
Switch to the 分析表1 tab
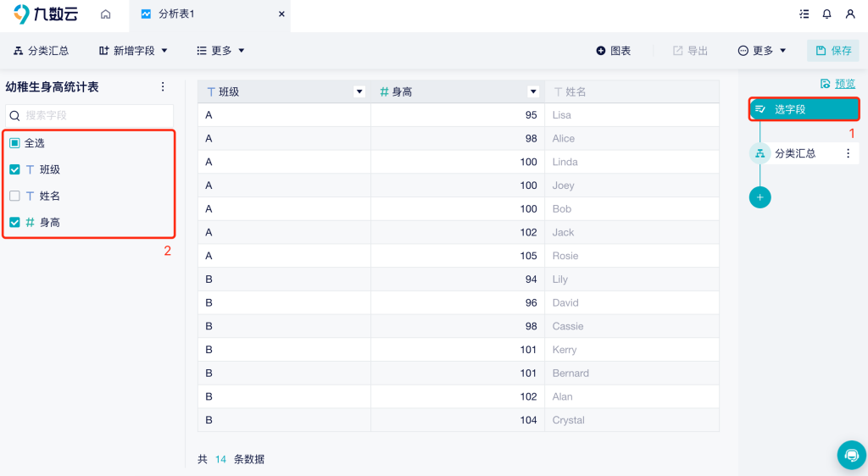click(176, 14)
